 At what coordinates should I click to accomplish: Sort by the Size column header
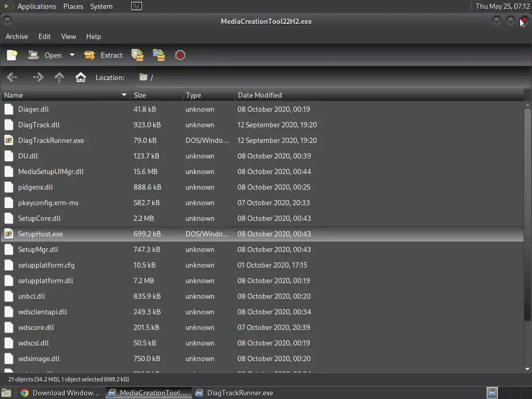(157, 96)
